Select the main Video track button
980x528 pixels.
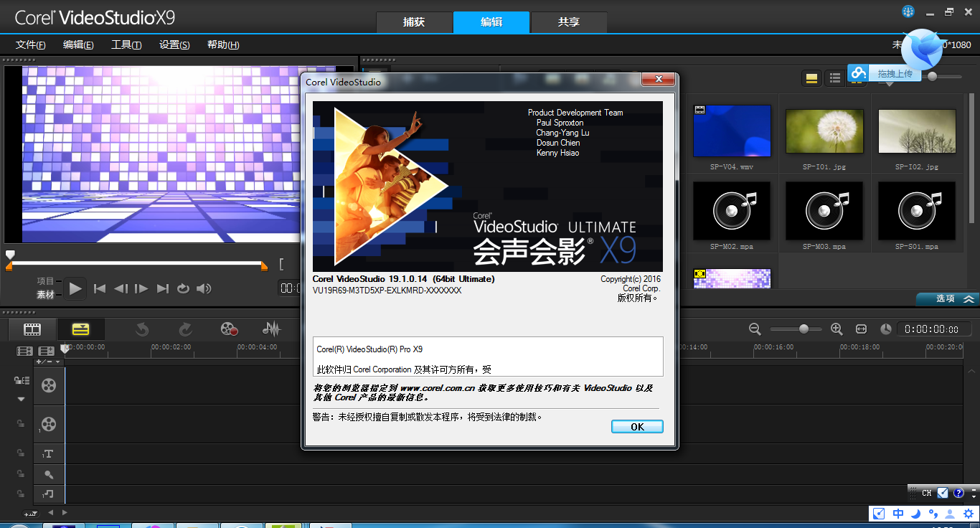[48, 385]
